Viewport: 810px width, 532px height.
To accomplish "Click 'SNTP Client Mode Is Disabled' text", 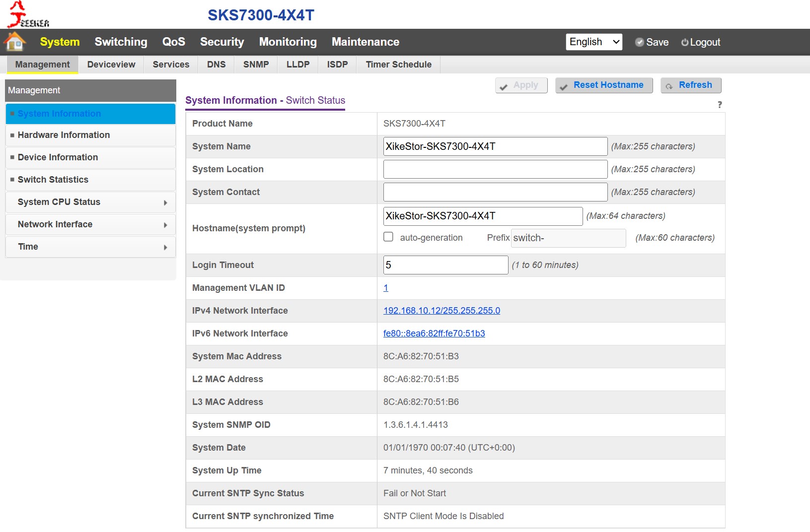I will (x=443, y=516).
